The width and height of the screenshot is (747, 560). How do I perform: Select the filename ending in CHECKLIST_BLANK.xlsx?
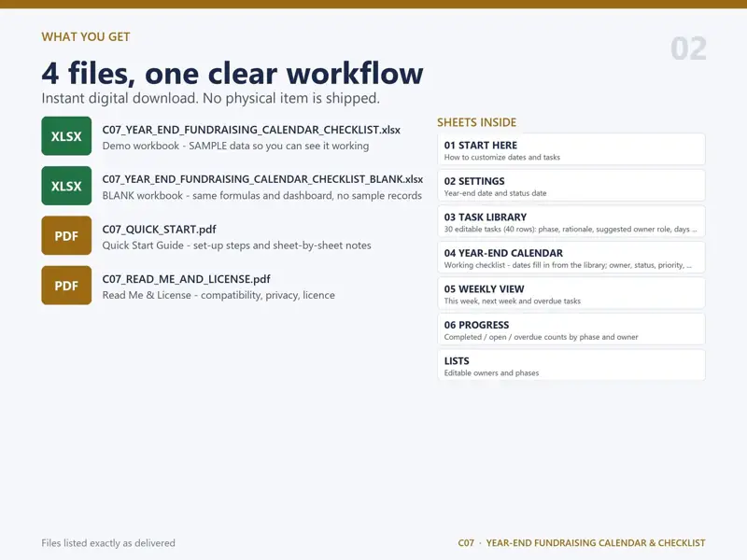(262, 179)
